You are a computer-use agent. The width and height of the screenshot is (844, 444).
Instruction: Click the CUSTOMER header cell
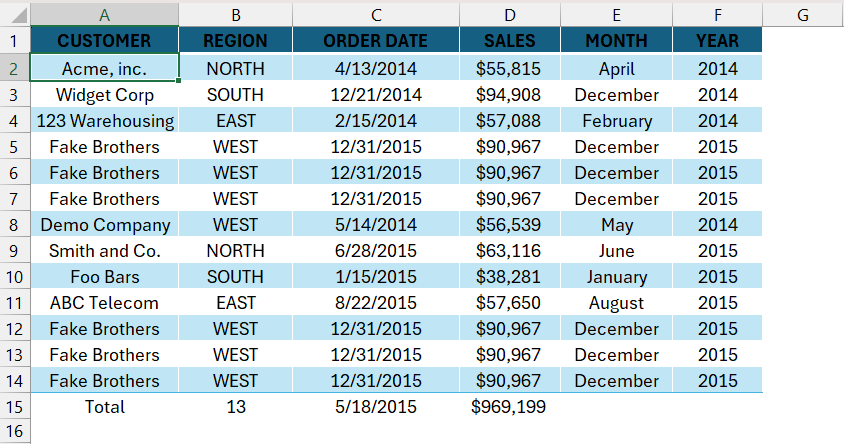104,40
